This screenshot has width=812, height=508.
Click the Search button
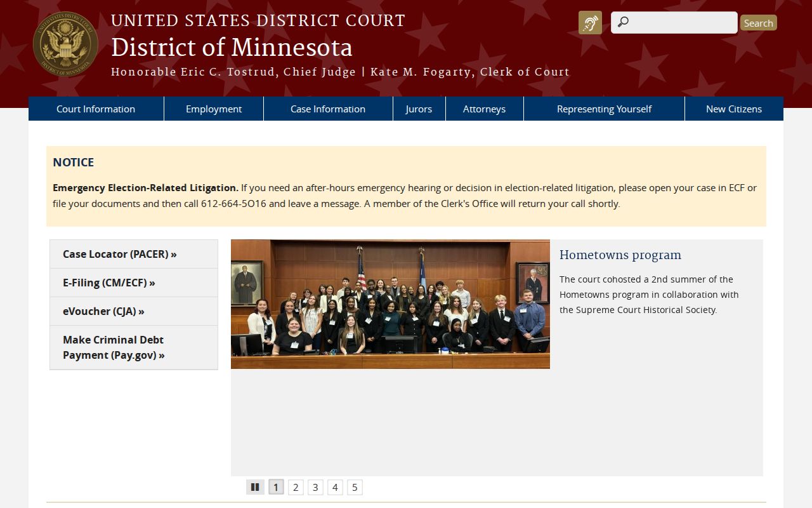click(x=758, y=23)
